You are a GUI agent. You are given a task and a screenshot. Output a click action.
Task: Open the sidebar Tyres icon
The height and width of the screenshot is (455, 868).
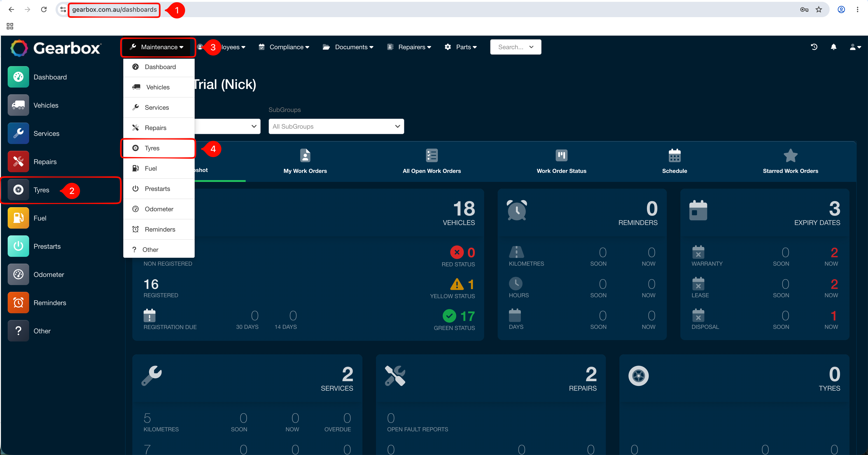[18, 190]
